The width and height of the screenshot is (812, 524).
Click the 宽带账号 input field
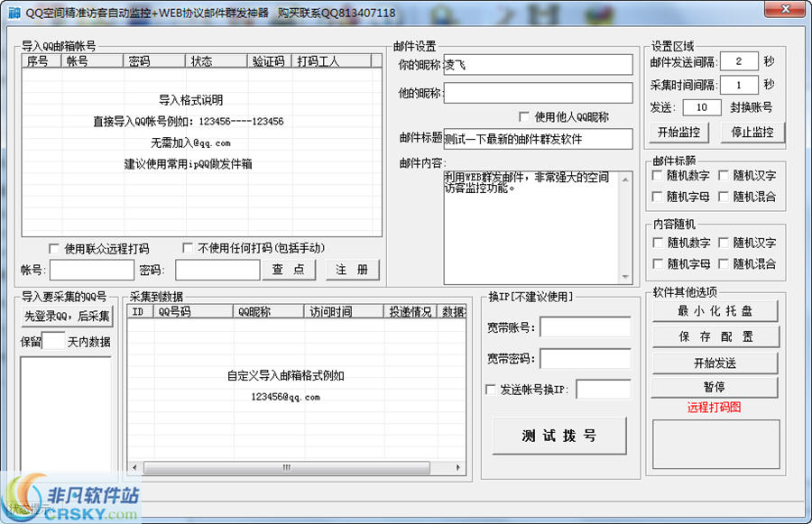(586, 327)
